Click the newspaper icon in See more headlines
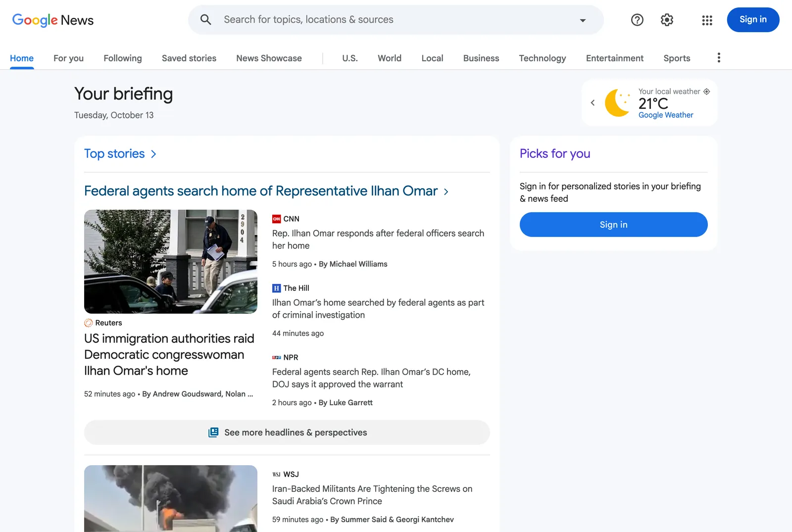Image resolution: width=792 pixels, height=532 pixels. coord(213,433)
